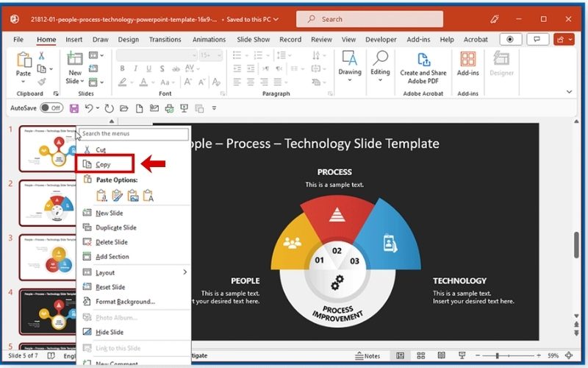Click Fit slide to window icon

coord(569,355)
